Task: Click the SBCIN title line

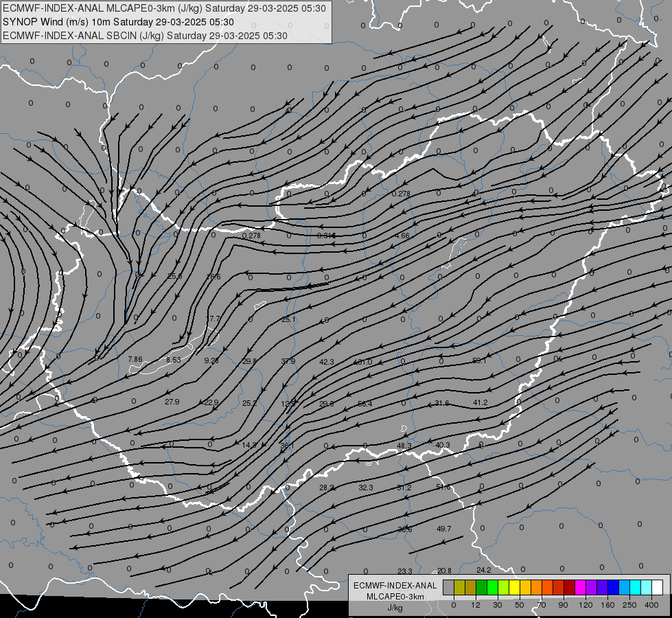Action: [x=145, y=36]
